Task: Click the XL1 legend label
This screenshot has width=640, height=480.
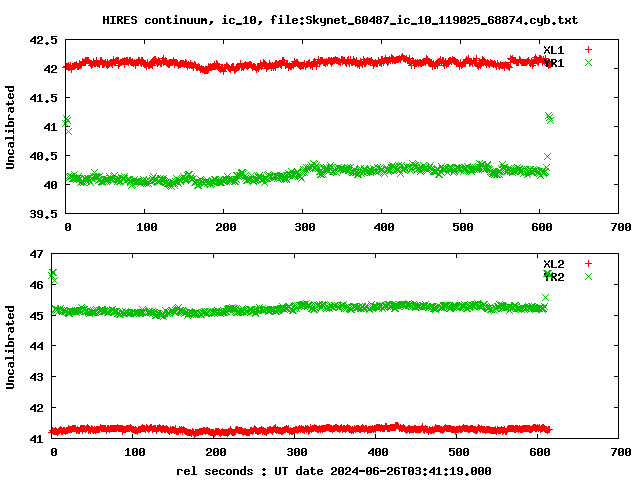Action: pyautogui.click(x=553, y=50)
